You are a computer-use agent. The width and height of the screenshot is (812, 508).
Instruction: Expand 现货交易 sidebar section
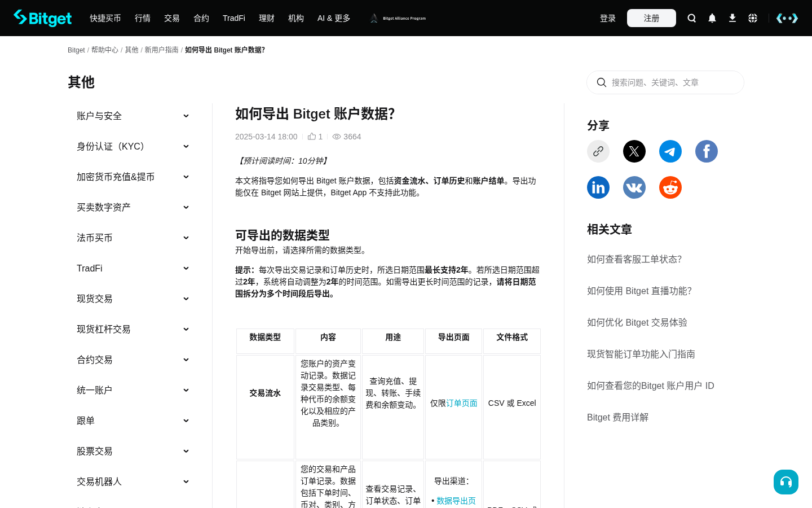coord(133,299)
